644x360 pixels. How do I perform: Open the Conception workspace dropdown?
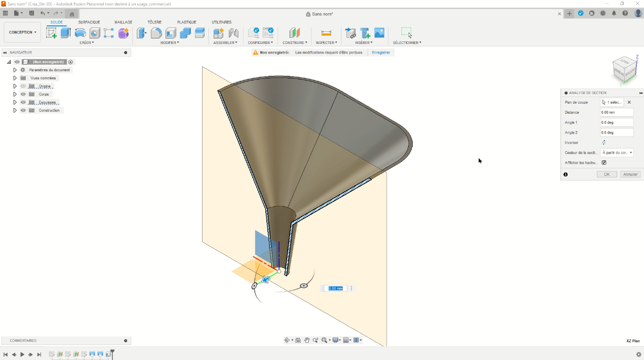tap(22, 32)
